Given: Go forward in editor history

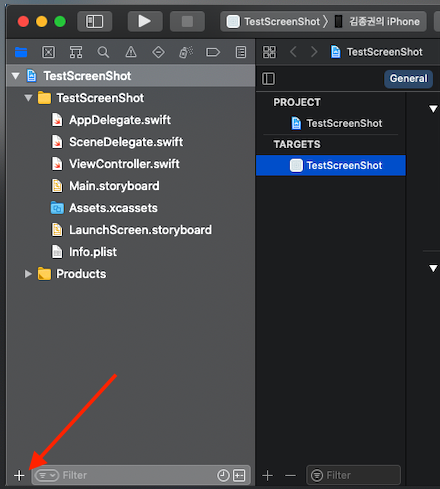Looking at the screenshot, I should (314, 52).
